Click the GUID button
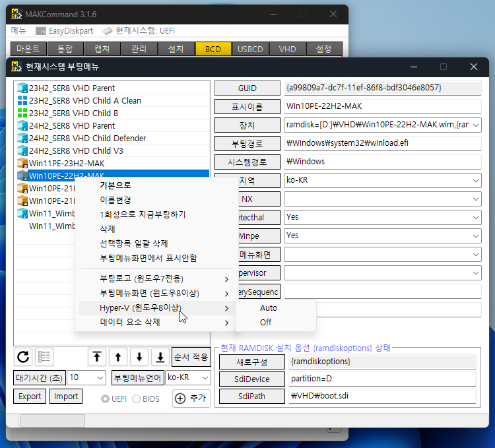The height and width of the screenshot is (448, 495). coord(247,88)
